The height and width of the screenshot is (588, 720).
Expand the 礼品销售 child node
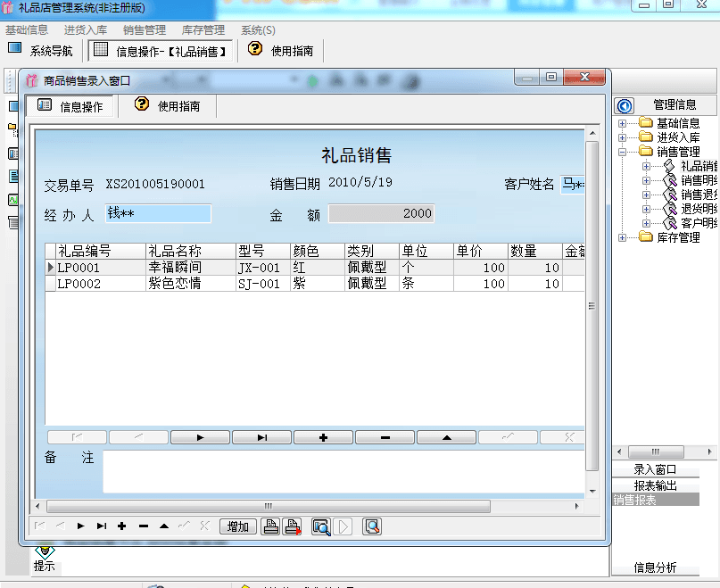pos(646,166)
